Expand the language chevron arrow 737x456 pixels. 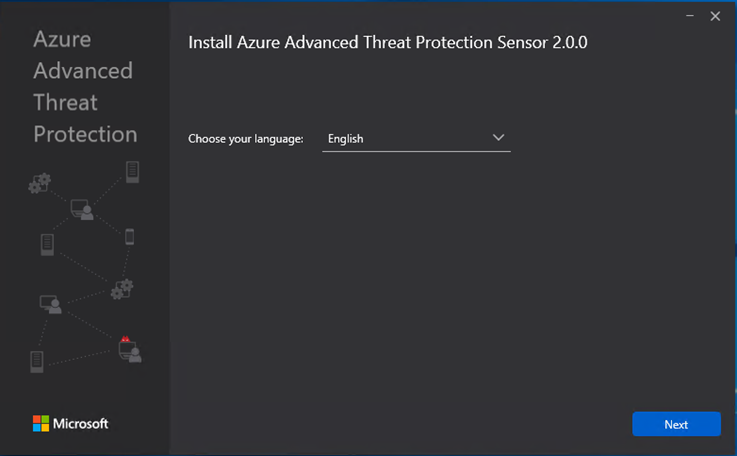[x=498, y=138]
